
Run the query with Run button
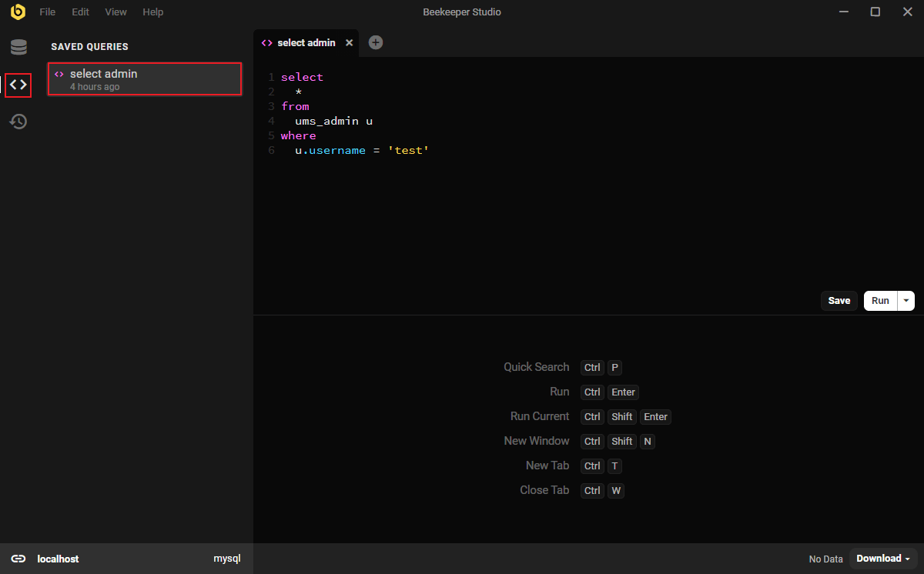(x=880, y=301)
